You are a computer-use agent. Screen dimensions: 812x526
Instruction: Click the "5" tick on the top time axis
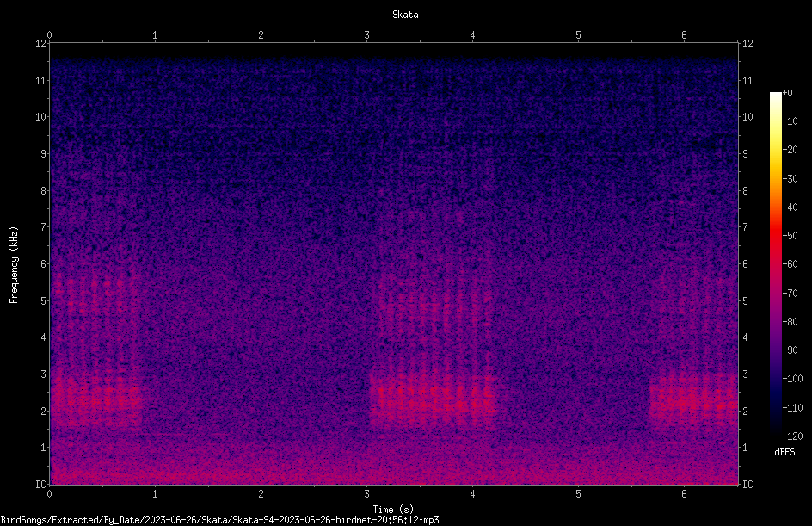tap(578, 35)
